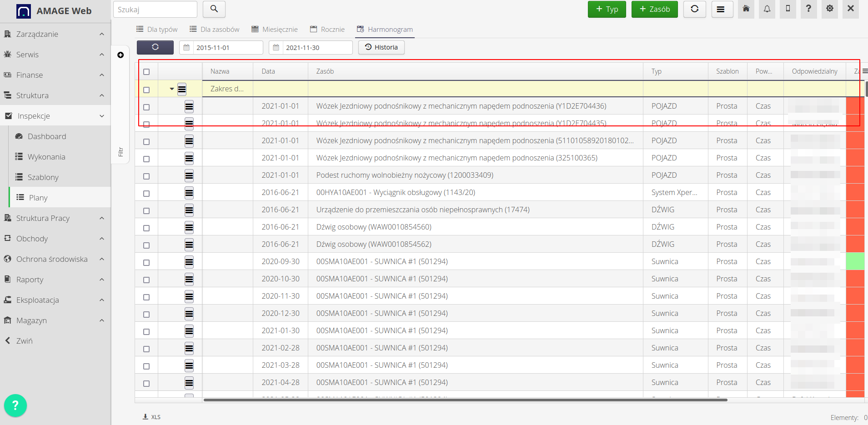Click the home icon in the top toolbar
This screenshot has width=868, height=425.
point(746,9)
